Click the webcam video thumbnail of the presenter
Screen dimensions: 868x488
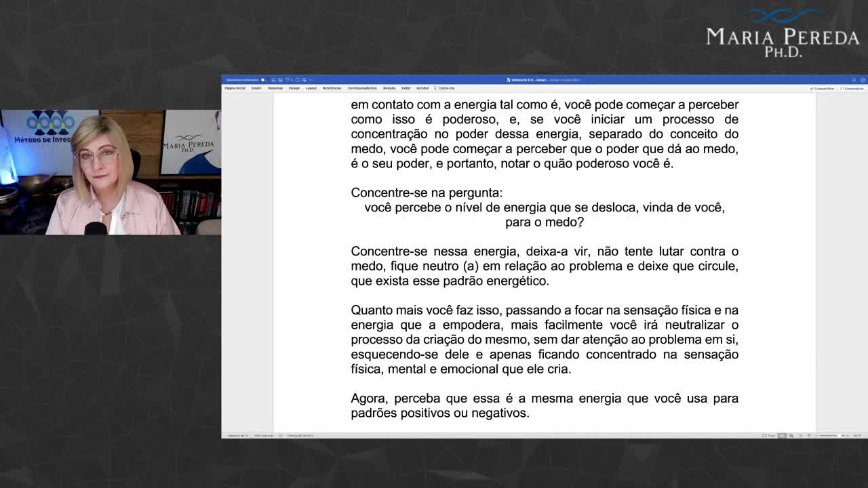(x=111, y=172)
